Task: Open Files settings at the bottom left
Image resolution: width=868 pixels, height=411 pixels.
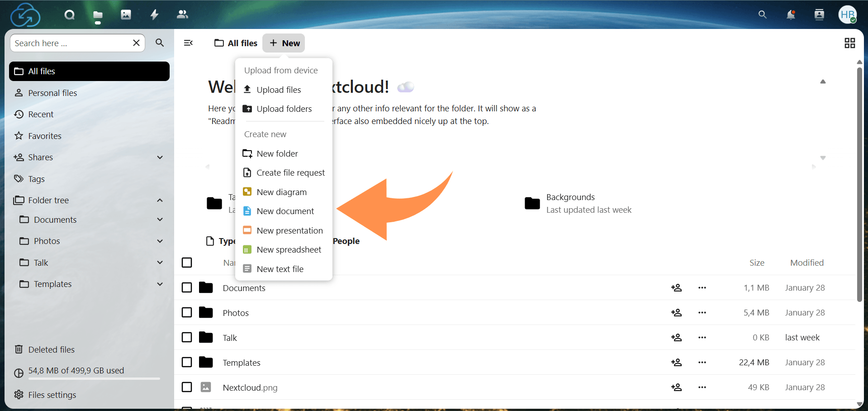Action: pos(52,394)
